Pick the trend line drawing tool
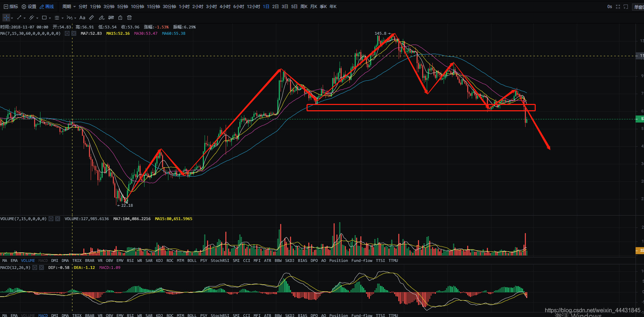 pyautogui.click(x=19, y=18)
